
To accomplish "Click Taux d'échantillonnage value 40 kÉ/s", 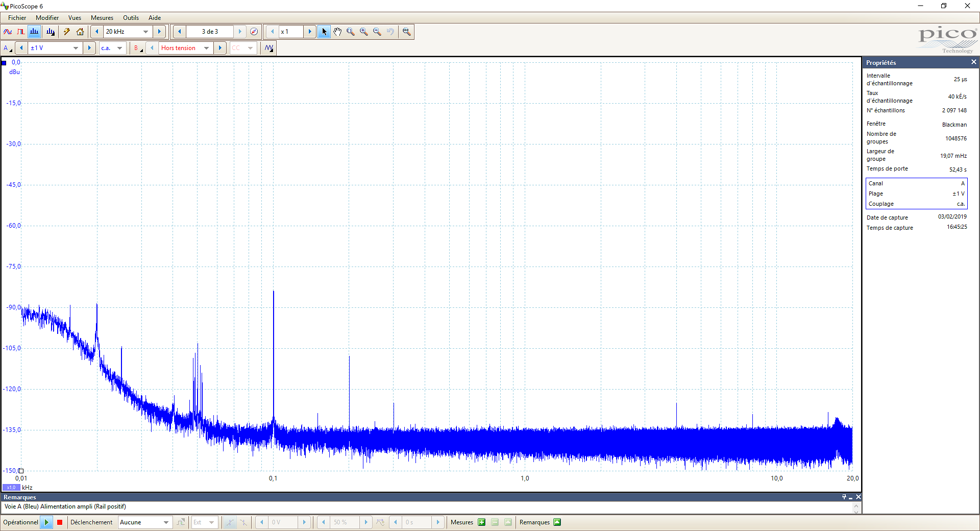I will click(x=957, y=96).
